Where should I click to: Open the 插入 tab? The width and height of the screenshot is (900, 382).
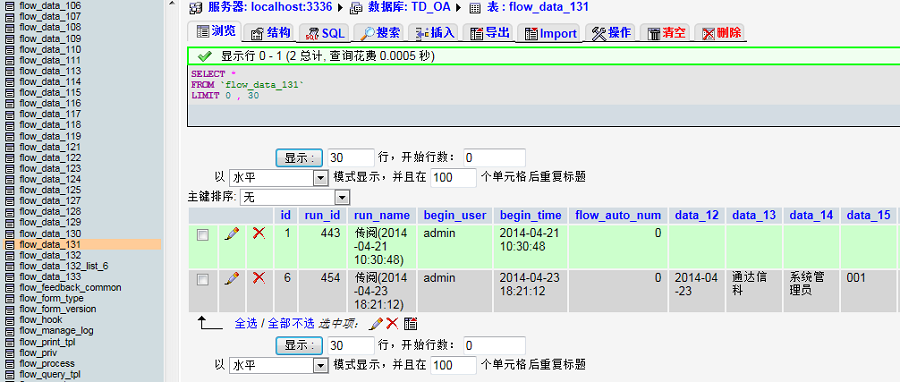(435, 33)
